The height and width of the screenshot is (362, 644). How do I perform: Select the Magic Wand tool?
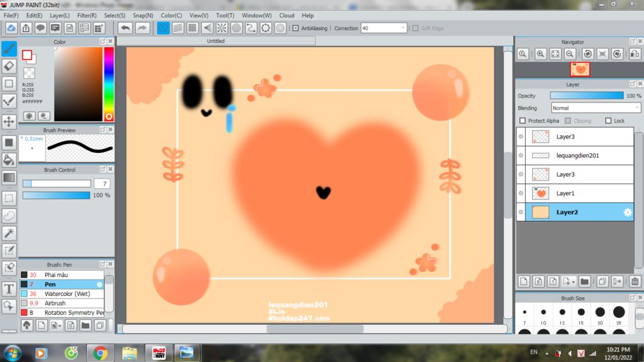pyautogui.click(x=9, y=233)
